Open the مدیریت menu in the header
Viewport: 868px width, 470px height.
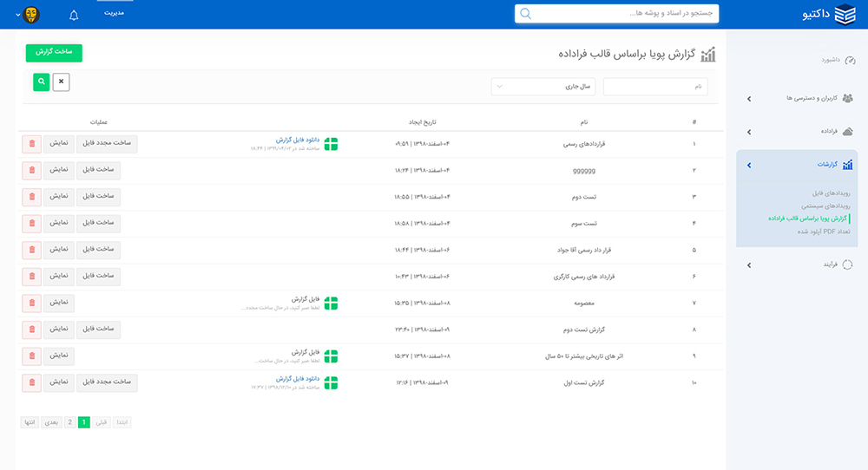coord(114,13)
